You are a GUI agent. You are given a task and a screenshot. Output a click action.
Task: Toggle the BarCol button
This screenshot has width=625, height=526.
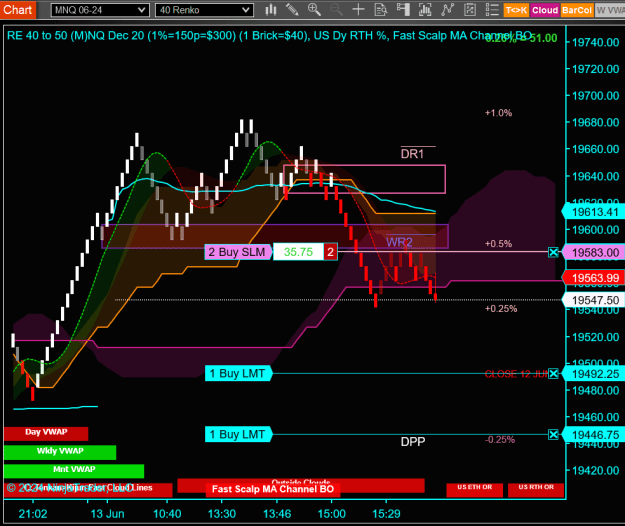[x=577, y=10]
